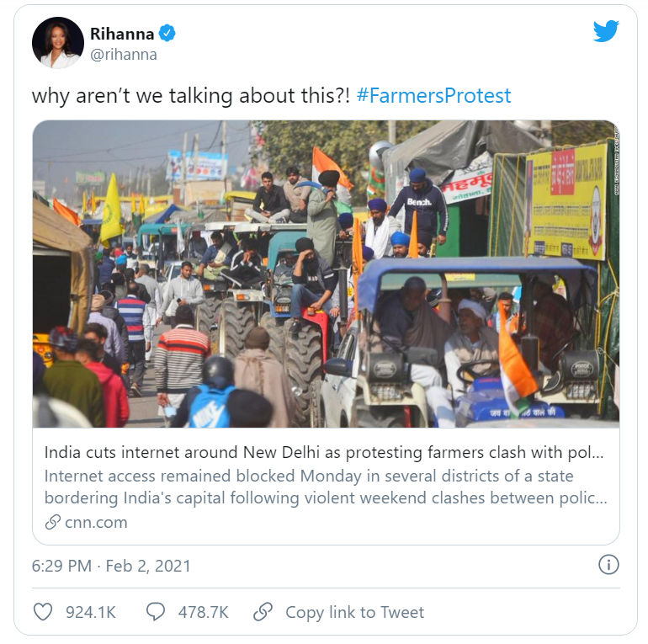This screenshot has height=644, width=648.
Task: Open replies via speech bubble icon
Action: pyautogui.click(x=156, y=612)
